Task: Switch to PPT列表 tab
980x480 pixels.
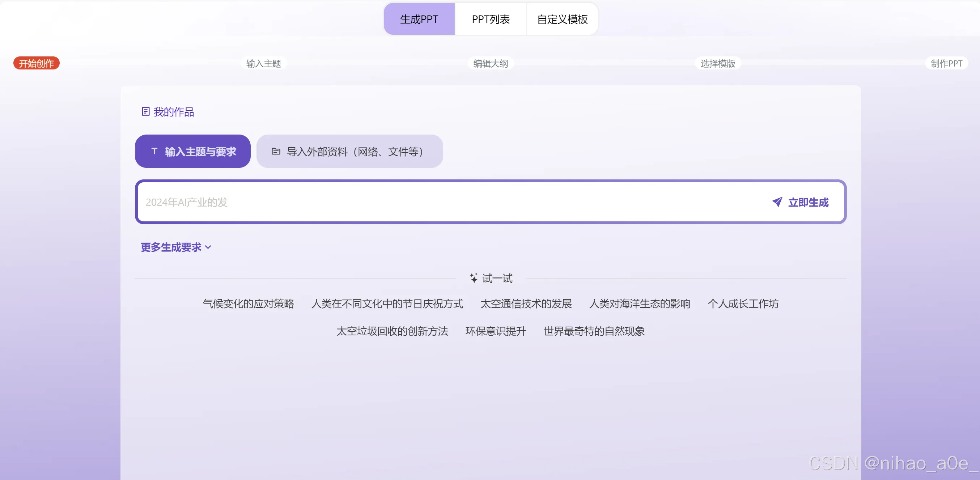Action: click(x=491, y=20)
